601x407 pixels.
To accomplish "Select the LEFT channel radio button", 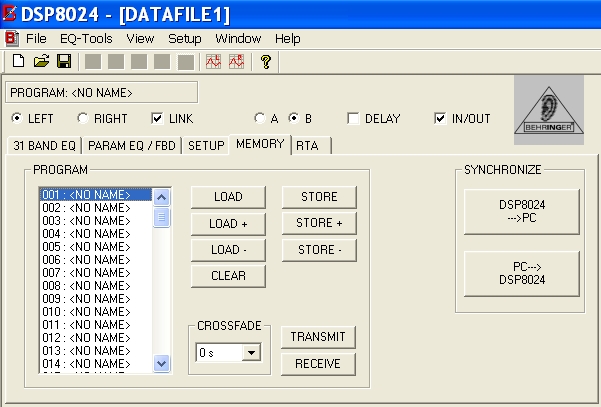I will click(16, 118).
